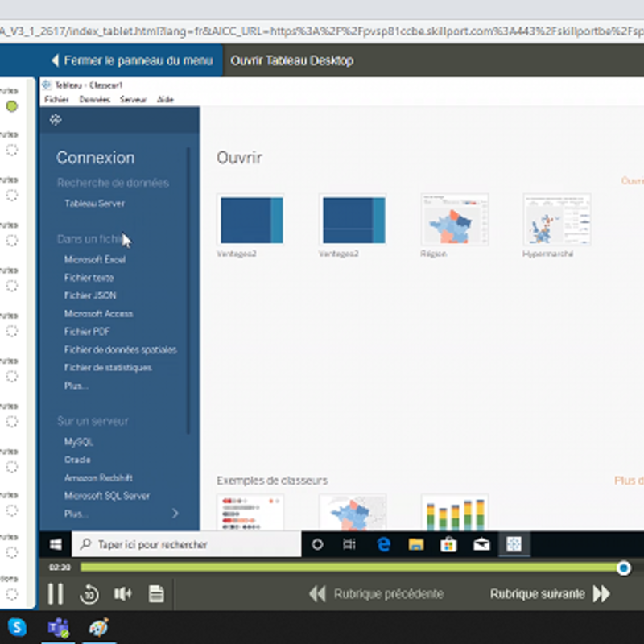Open the Serveur menu
Screen dimensions: 644x644
[133, 99]
